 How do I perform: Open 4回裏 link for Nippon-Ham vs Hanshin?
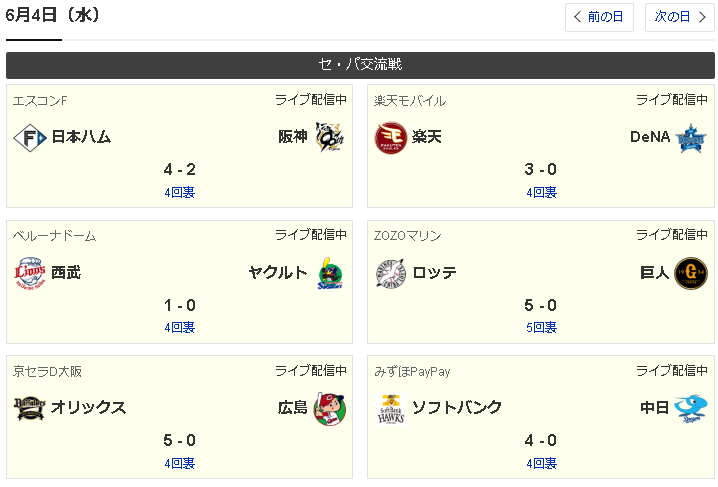[180, 192]
